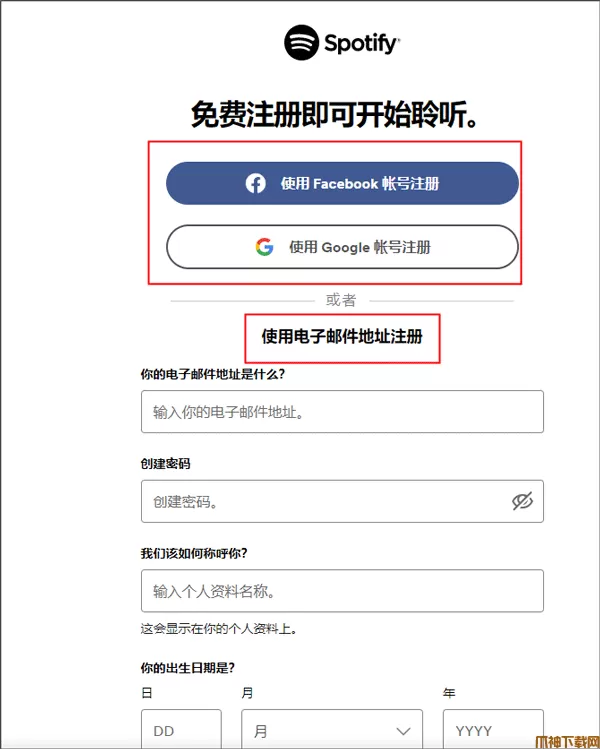Sign up using 使用 Facebook 帐号注册 button

pyautogui.click(x=342, y=183)
